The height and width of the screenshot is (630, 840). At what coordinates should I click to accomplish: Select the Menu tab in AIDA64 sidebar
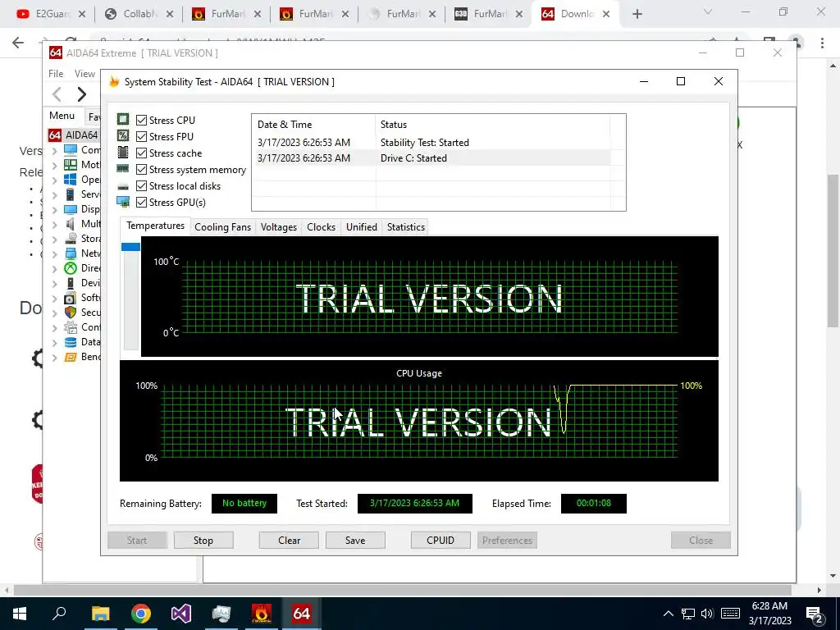62,116
